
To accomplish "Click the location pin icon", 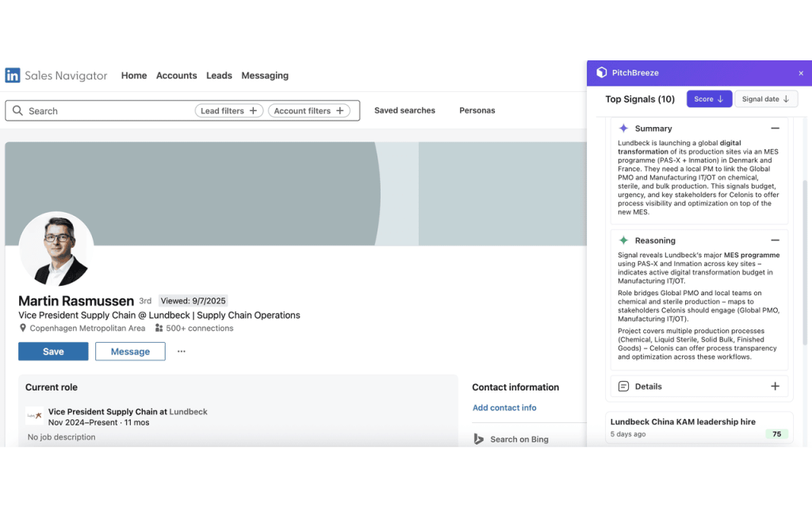I will point(23,328).
